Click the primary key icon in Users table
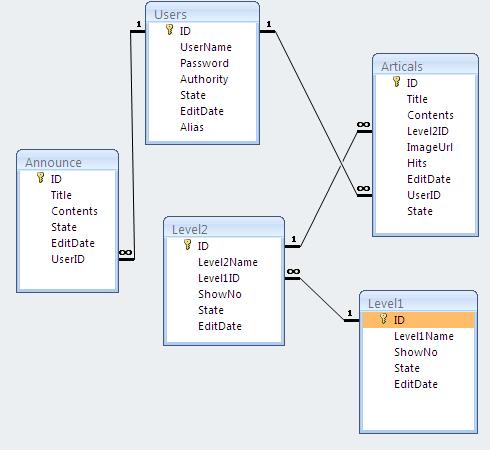 click(x=170, y=30)
